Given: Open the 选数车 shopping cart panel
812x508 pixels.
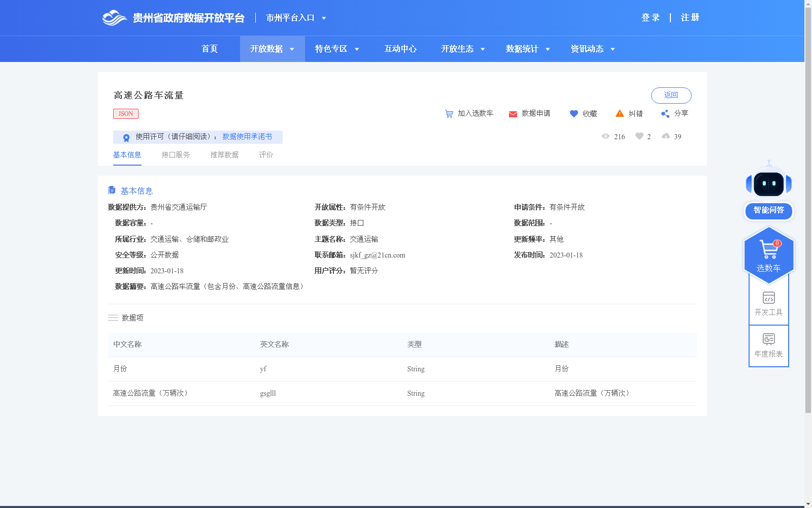Looking at the screenshot, I should pos(768,254).
